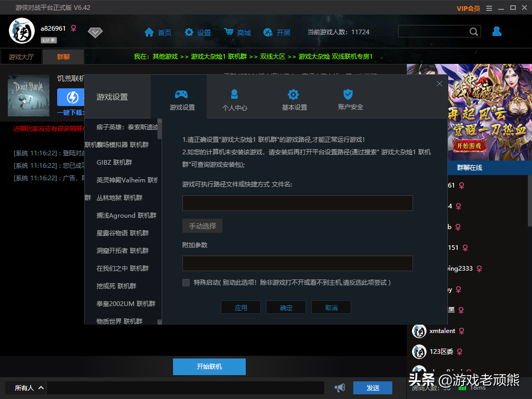532x399 pixels.
Task: Open the 开黑 team-up icon
Action: [268, 32]
